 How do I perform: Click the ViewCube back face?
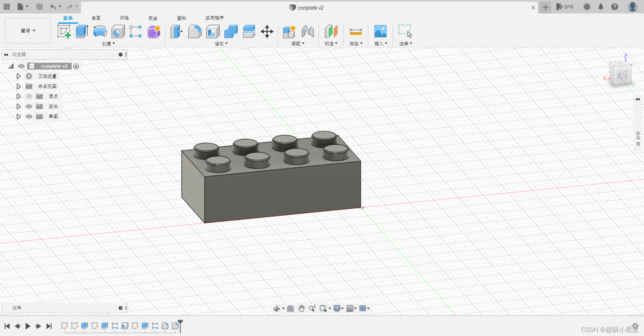pos(622,75)
